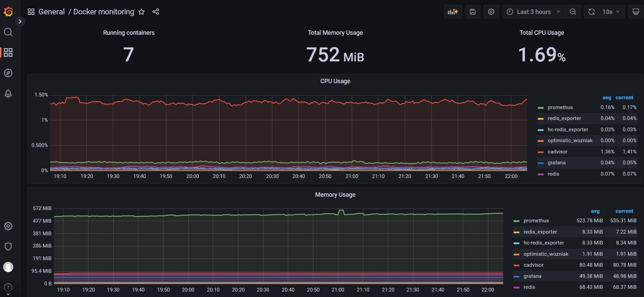Refresh the dashboard now
The height and width of the screenshot is (297, 644).
592,12
